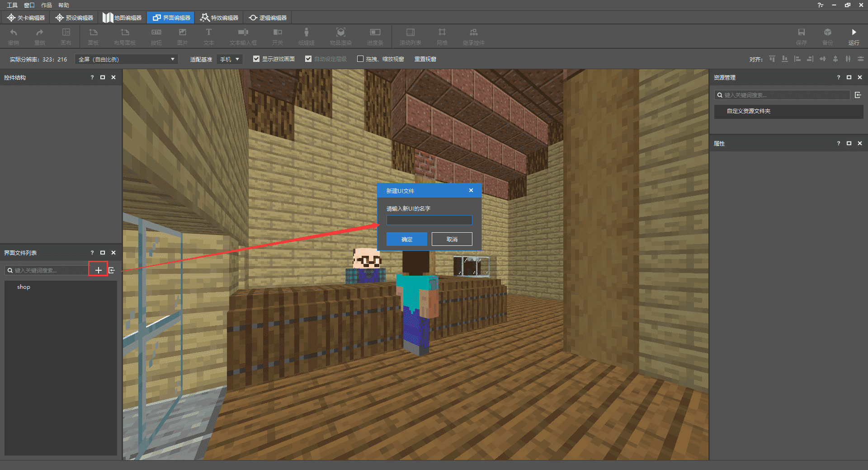Open the 作品 menu
Screen dimensions: 868x470
46,5
